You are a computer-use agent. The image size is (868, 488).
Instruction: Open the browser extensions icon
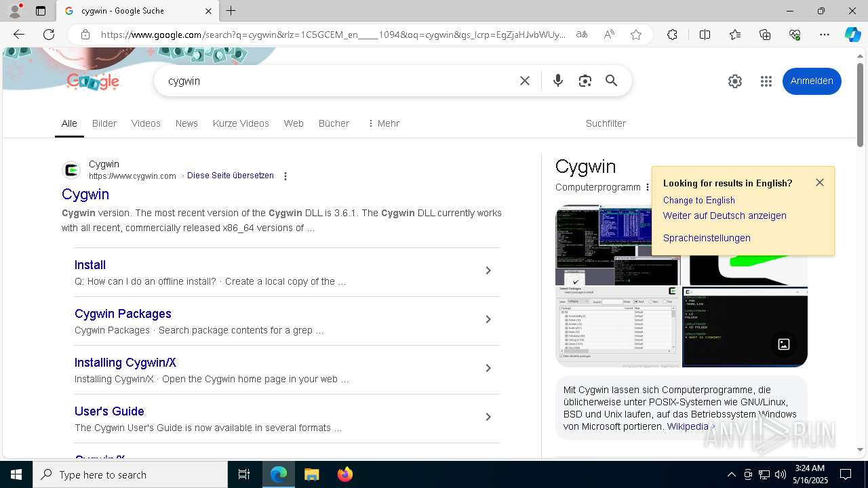click(672, 35)
